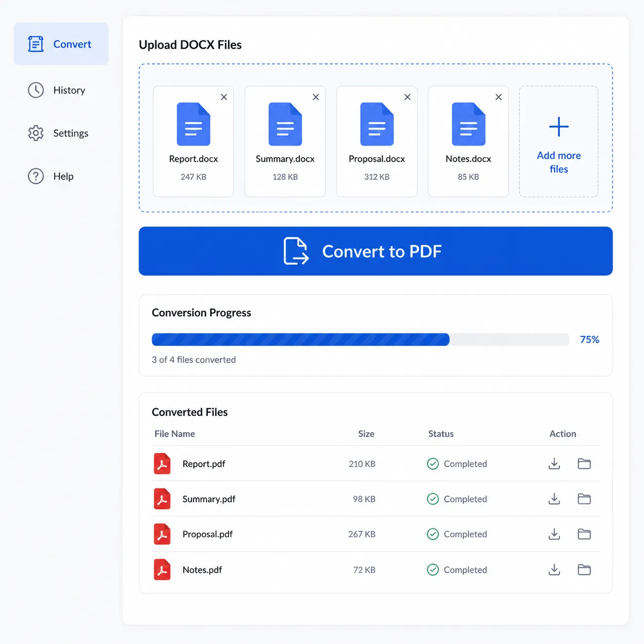Click the Notes.pdf file name
644x644 pixels.
[202, 570]
